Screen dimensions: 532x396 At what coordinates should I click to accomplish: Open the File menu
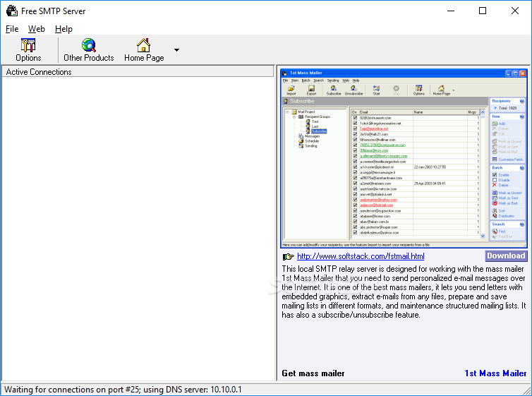(x=12, y=29)
